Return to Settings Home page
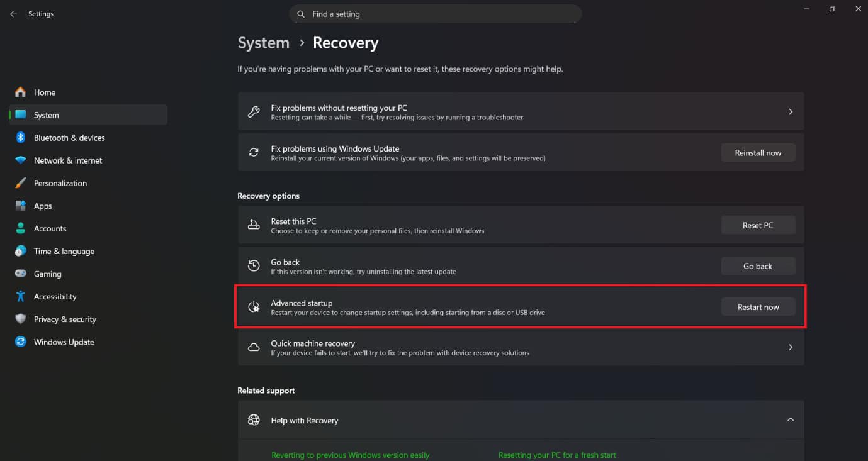 [43, 92]
